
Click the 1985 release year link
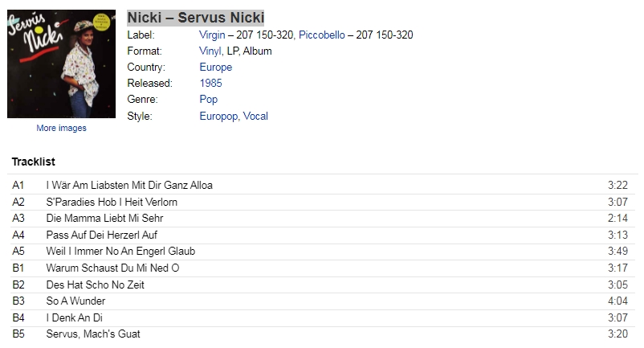[x=210, y=83]
